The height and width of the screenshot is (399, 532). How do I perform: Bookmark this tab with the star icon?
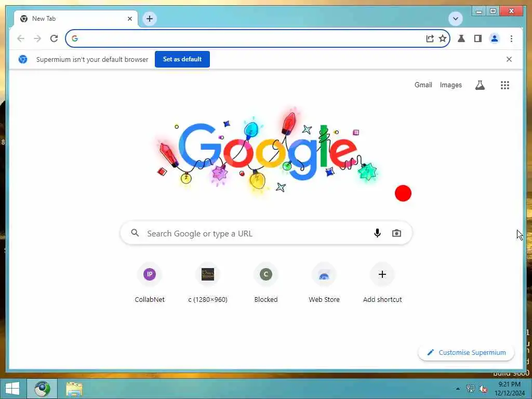click(x=443, y=38)
